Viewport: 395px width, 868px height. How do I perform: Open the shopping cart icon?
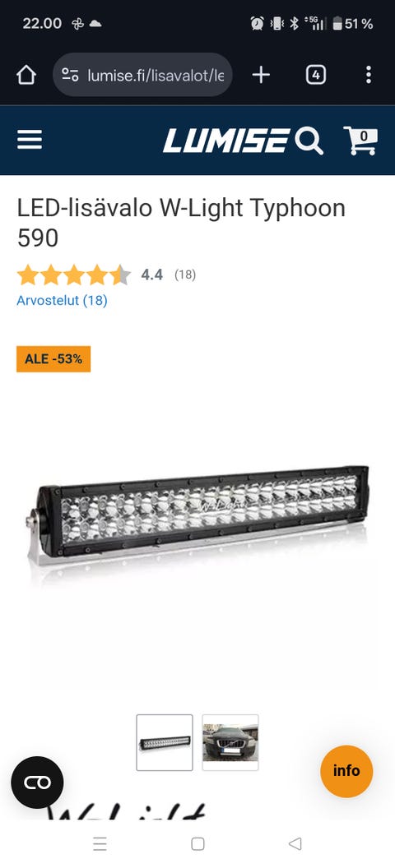coord(360,141)
